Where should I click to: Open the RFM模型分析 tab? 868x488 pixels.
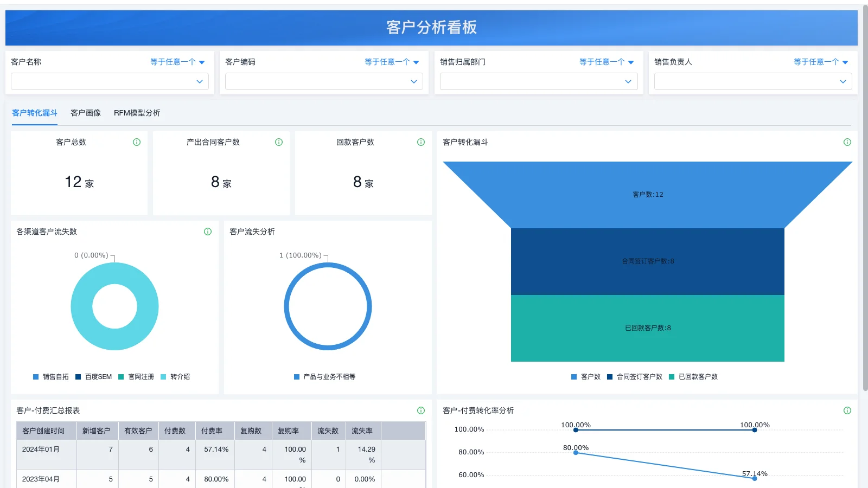point(137,113)
